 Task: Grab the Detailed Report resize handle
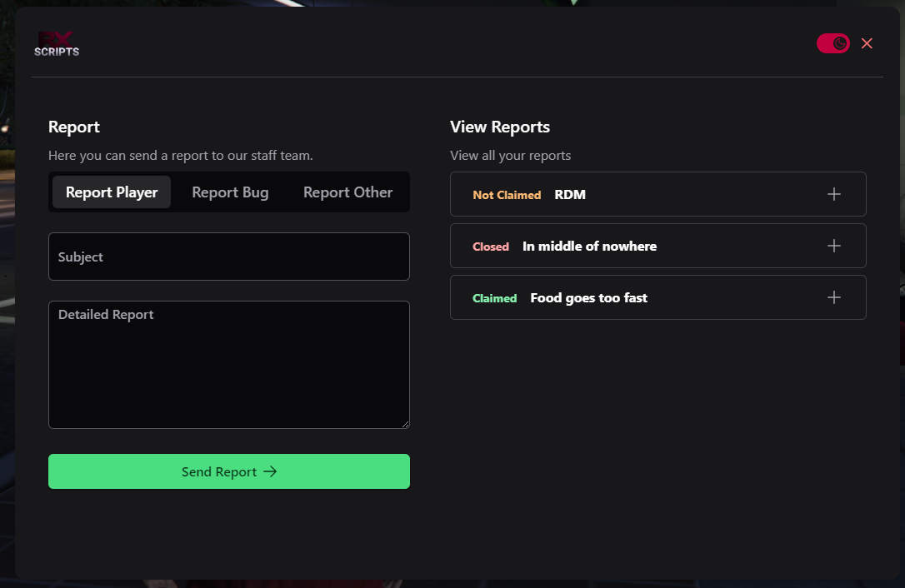(x=405, y=424)
